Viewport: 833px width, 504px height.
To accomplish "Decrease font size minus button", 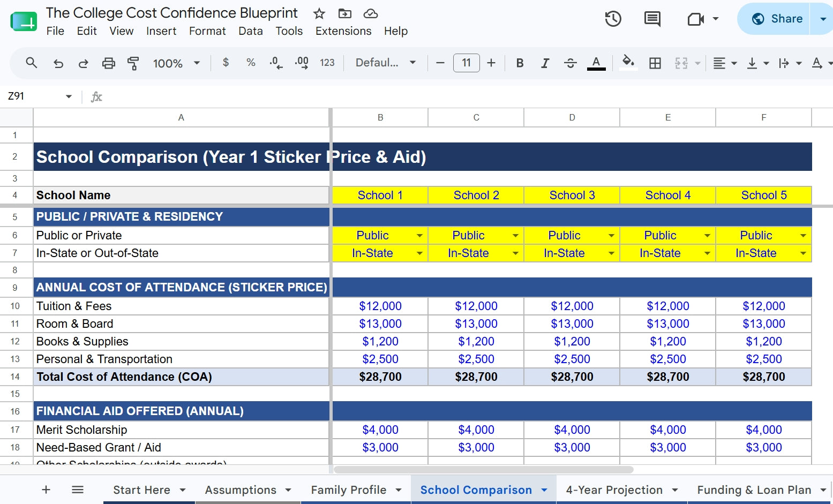I will pos(440,63).
